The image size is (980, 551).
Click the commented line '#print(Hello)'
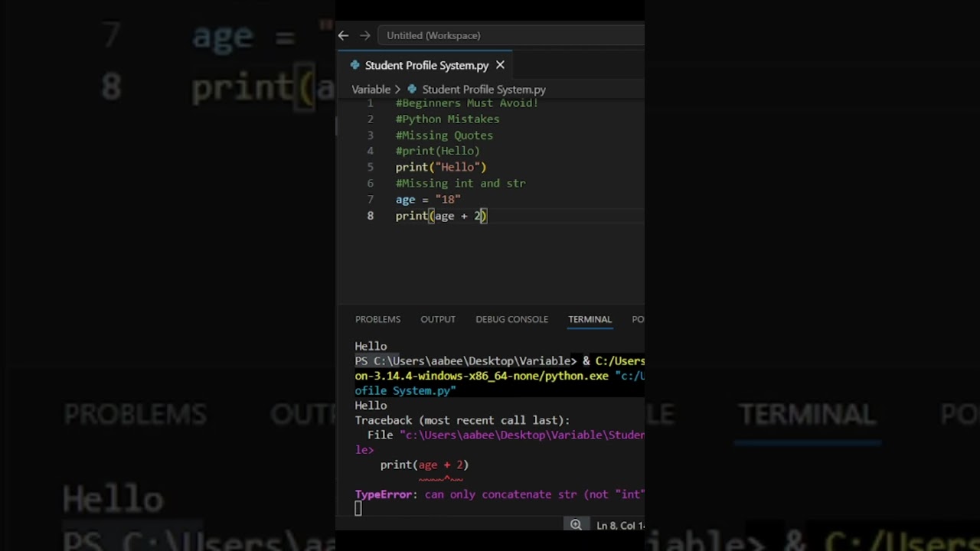(438, 151)
